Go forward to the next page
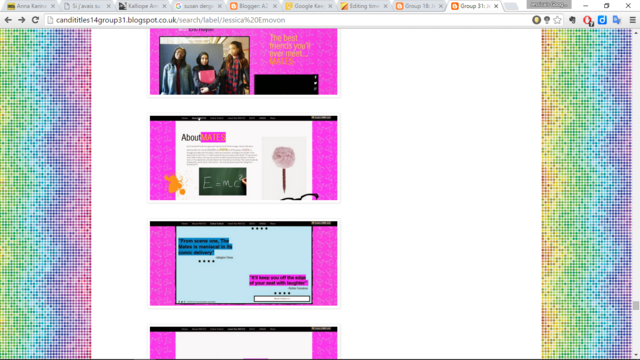Viewport: 640px width, 360px height. tap(22, 20)
